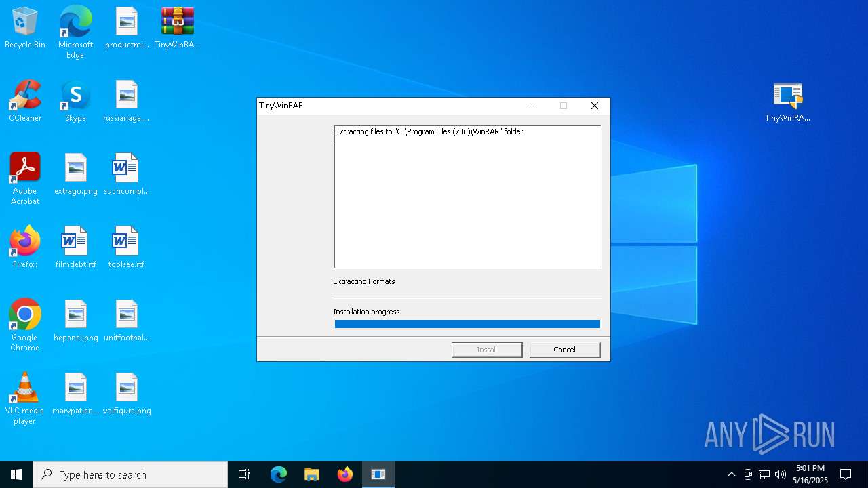This screenshot has height=488, width=868.
Task: Select the productmi... image file icon
Action: coord(127,28)
